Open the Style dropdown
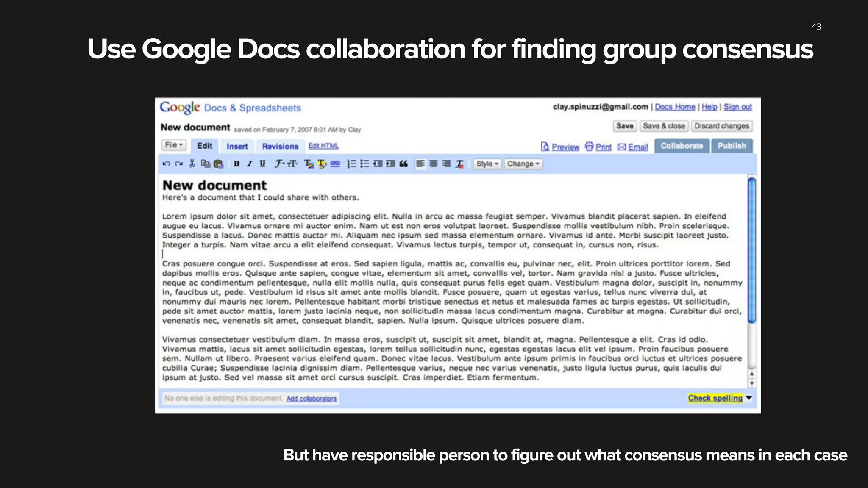Image resolution: width=868 pixels, height=488 pixels. coord(487,164)
